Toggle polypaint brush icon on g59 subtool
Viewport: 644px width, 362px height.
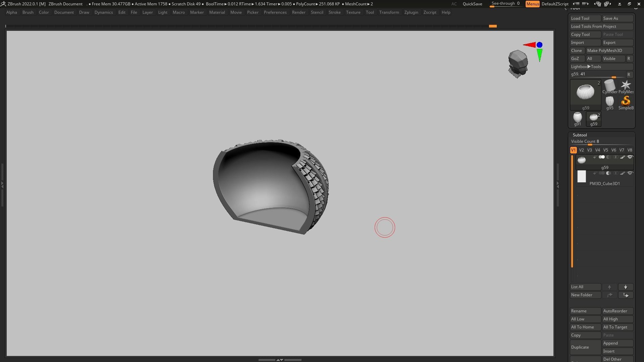click(623, 157)
